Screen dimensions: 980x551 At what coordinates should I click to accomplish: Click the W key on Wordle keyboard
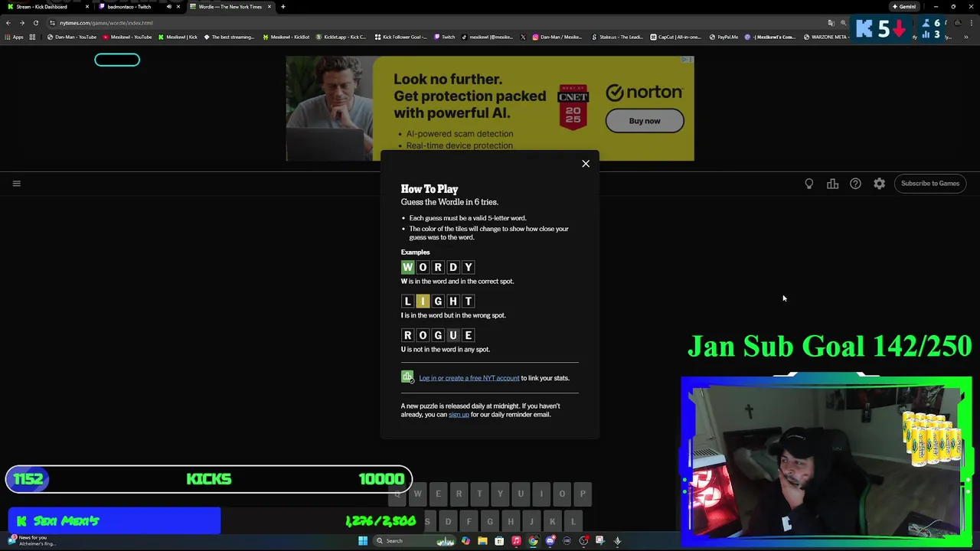417,494
